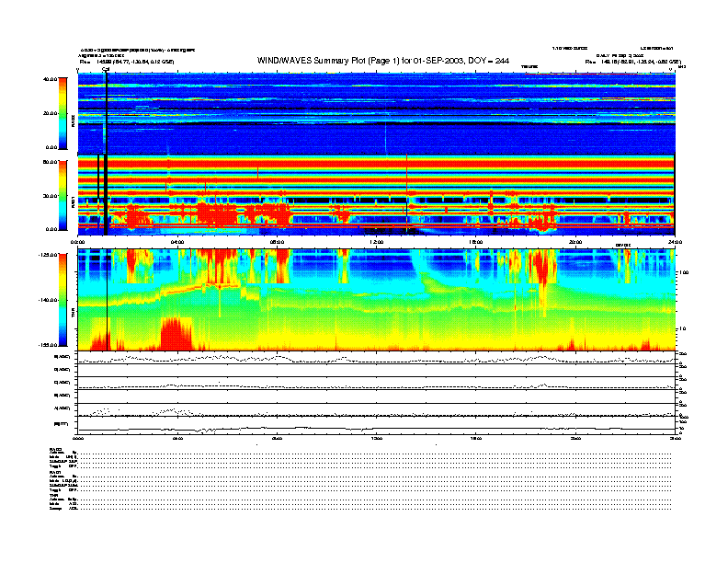
Task: Click 16:00 tick label below RAD1 panel
Action: pos(476,242)
